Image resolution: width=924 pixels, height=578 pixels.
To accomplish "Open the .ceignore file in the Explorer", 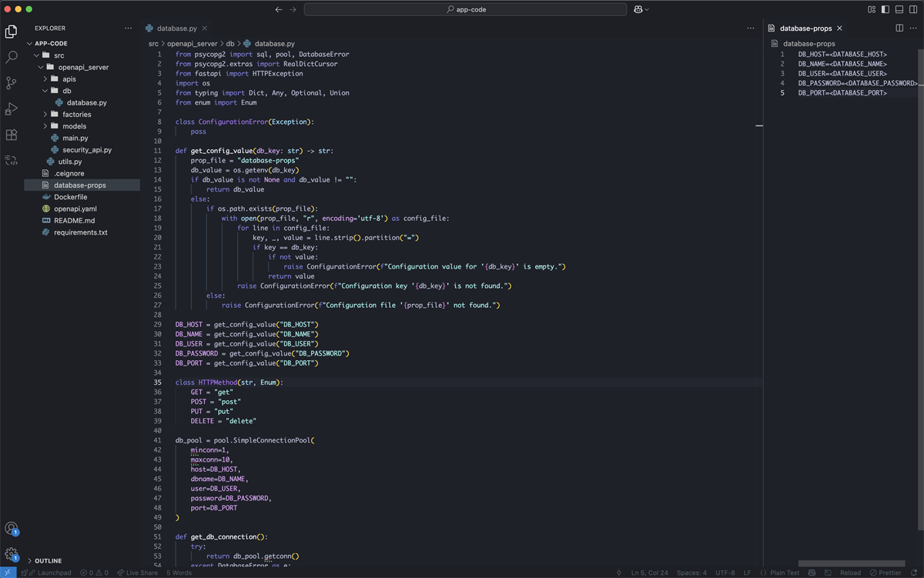I will pyautogui.click(x=69, y=173).
